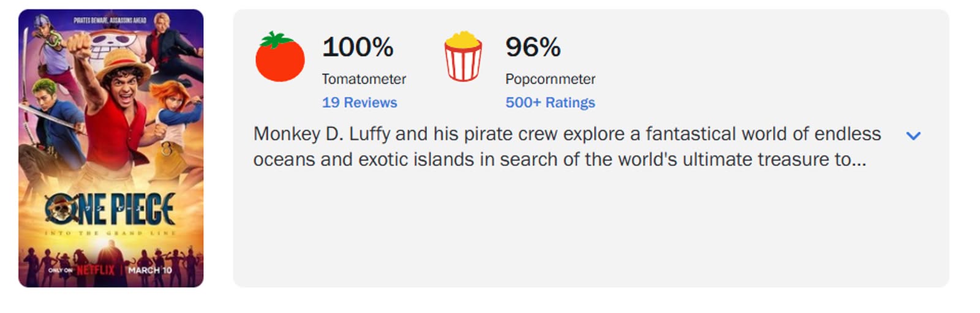The height and width of the screenshot is (313, 980).
Task: Click the 100% Tomatometer score
Action: click(358, 47)
